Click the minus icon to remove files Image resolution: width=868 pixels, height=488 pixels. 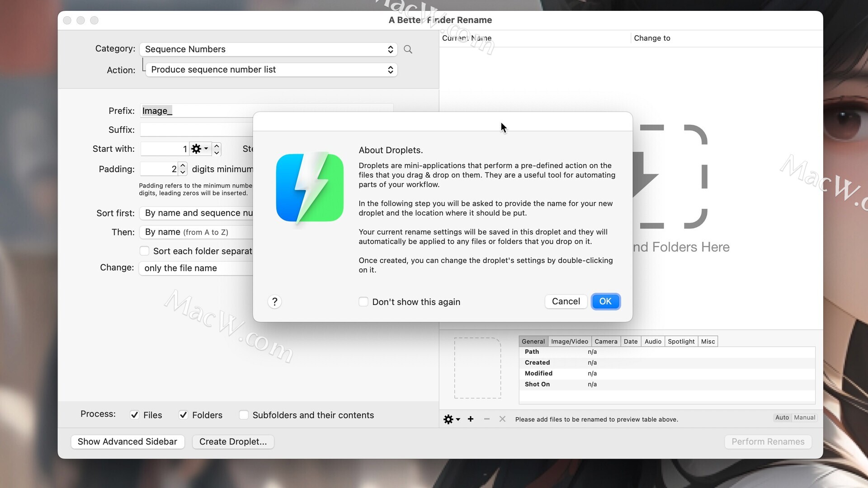click(487, 419)
